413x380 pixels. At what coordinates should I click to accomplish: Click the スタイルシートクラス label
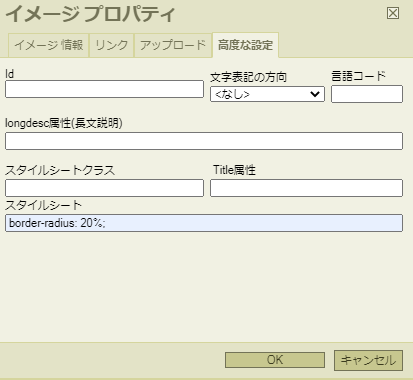click(60, 170)
